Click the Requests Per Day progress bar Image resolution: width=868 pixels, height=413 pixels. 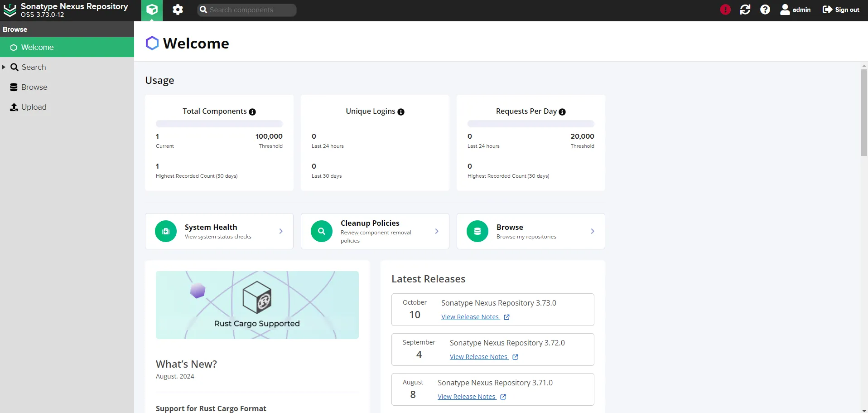(x=531, y=124)
